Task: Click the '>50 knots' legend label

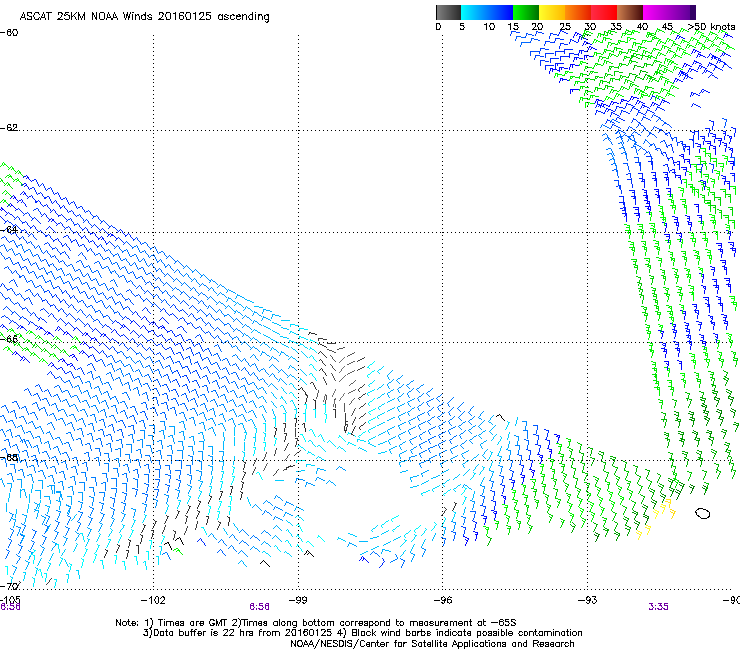Action: click(x=712, y=26)
